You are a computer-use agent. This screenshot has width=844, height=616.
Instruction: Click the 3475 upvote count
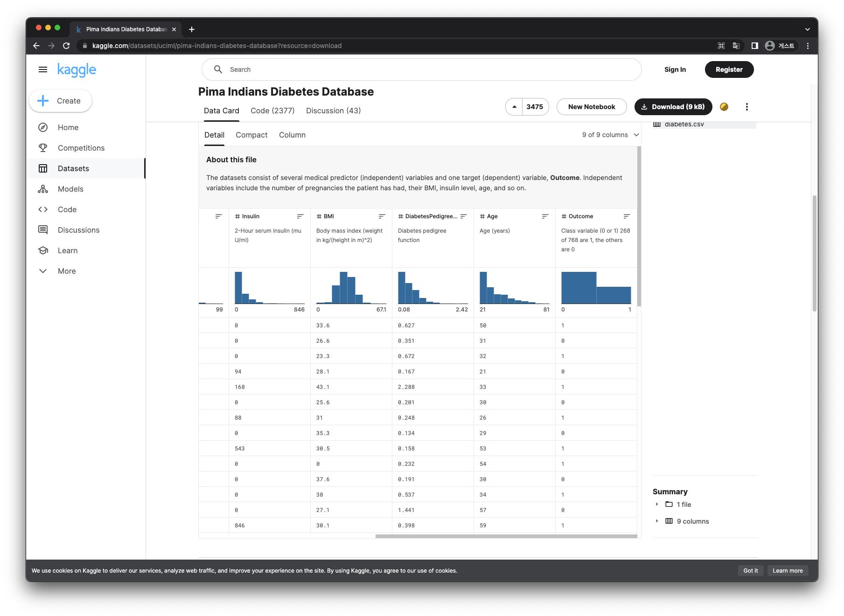(x=535, y=107)
